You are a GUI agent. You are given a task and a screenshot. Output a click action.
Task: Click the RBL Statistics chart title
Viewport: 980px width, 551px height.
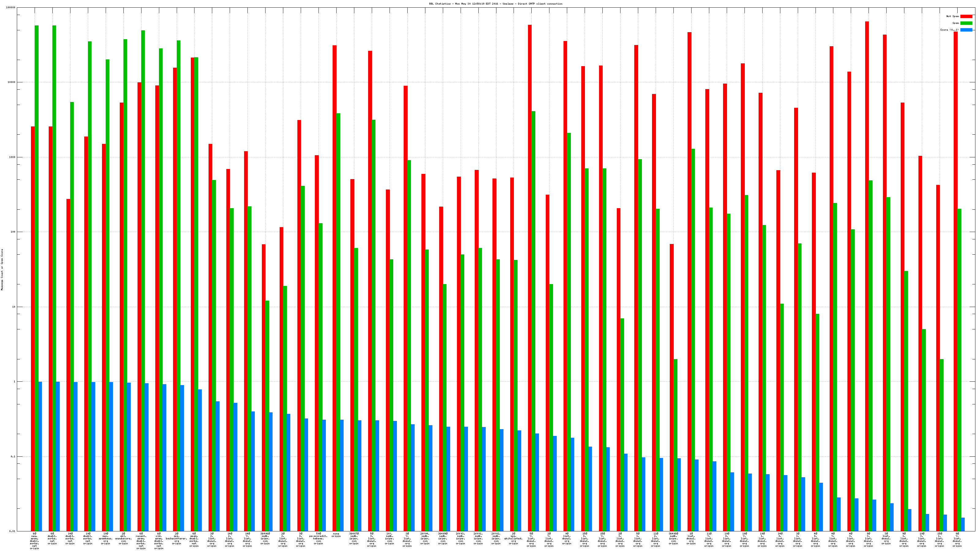click(495, 4)
